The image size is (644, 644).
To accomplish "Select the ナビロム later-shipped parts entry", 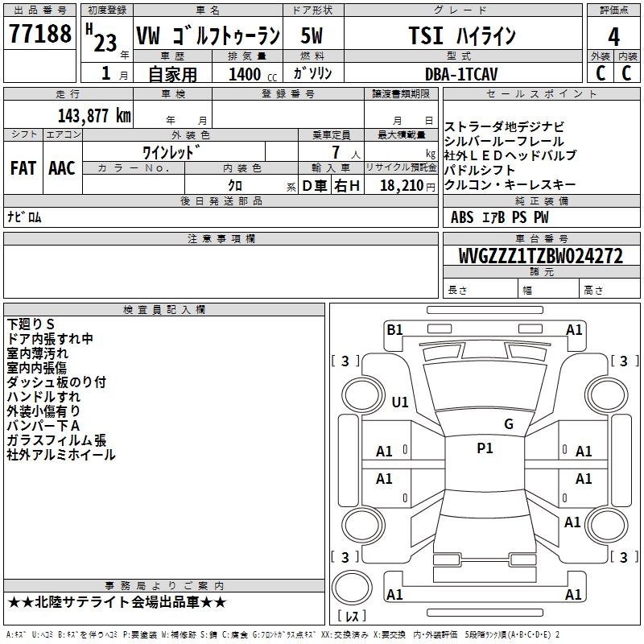I will 25,217.
